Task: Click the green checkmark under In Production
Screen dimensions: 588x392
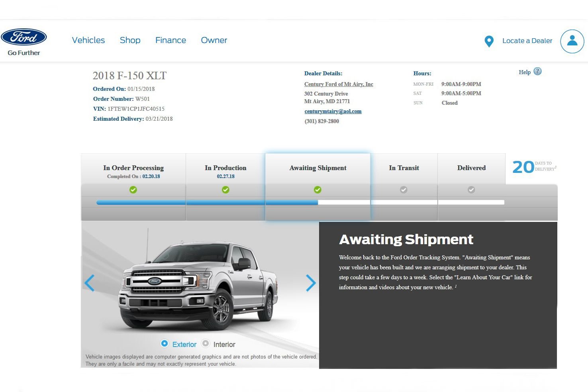Action: pos(225,190)
